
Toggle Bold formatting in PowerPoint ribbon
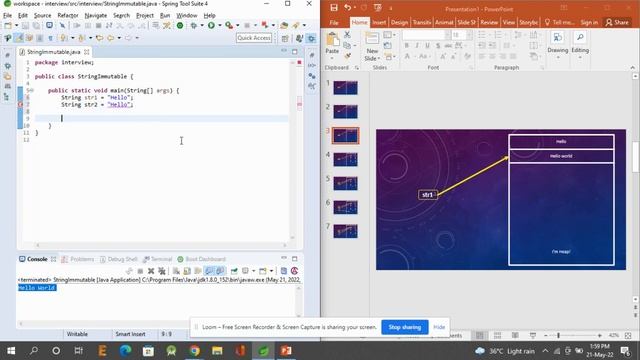[x=407, y=46]
